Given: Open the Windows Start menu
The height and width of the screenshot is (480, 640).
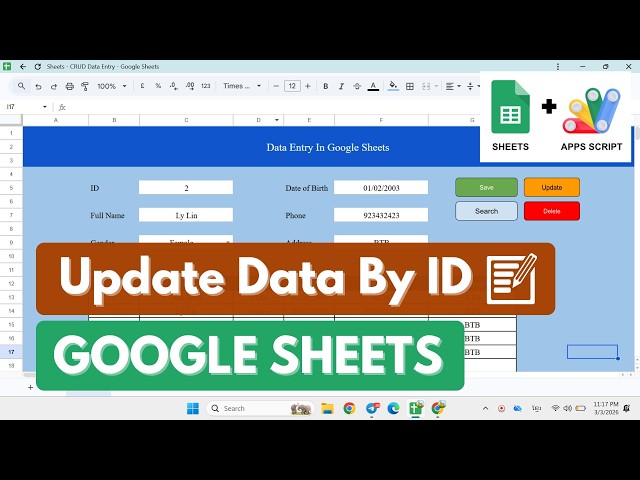Looking at the screenshot, I should tap(193, 408).
